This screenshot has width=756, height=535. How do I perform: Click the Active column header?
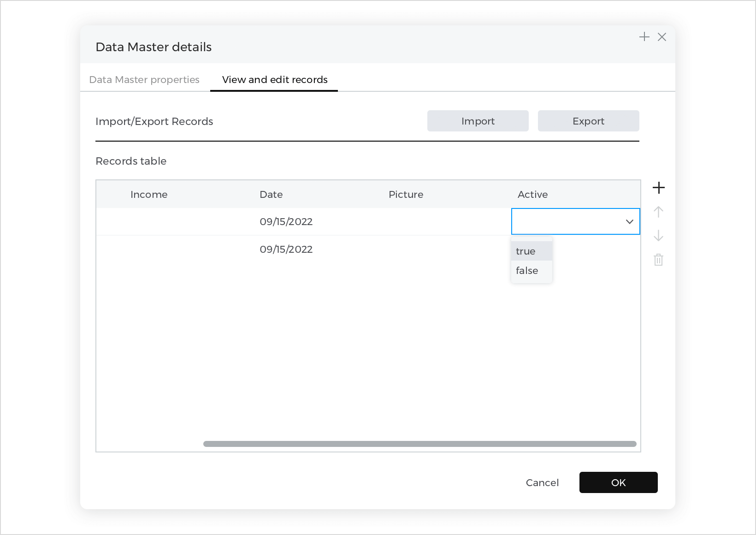tap(532, 194)
